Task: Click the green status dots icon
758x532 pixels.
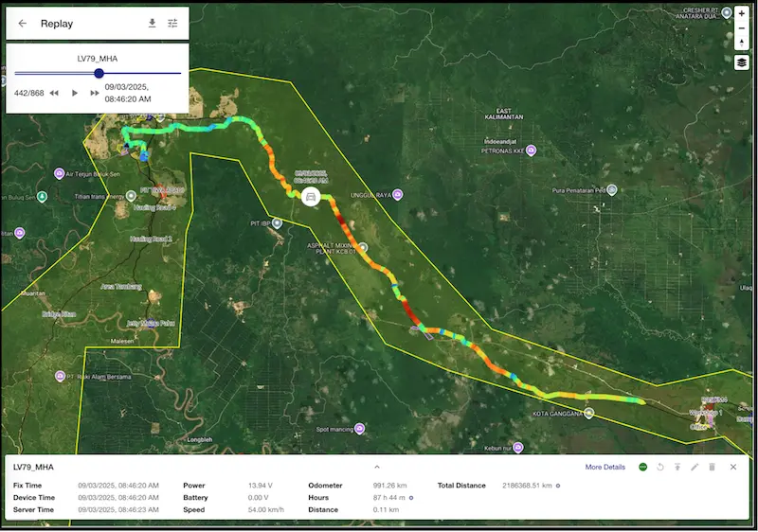Action: pyautogui.click(x=643, y=467)
